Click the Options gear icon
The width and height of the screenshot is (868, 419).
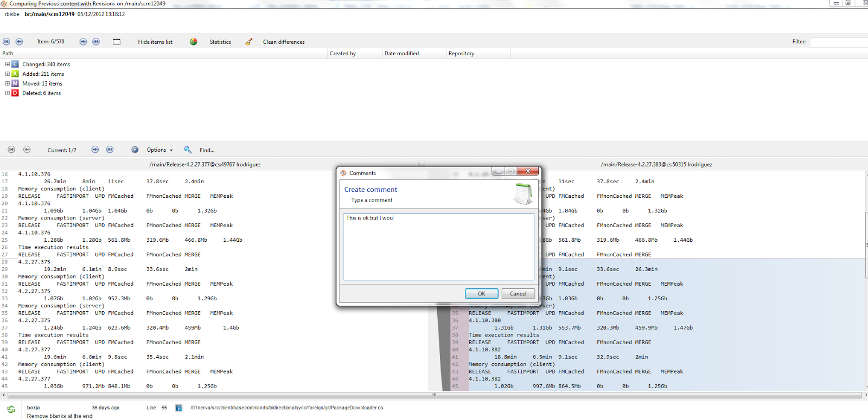(135, 150)
